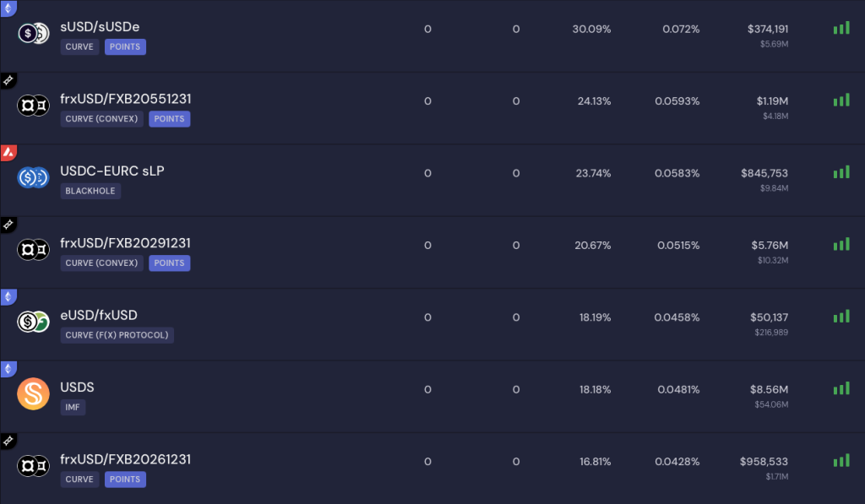
Task: Click the orange USDS token icon
Action: [34, 393]
